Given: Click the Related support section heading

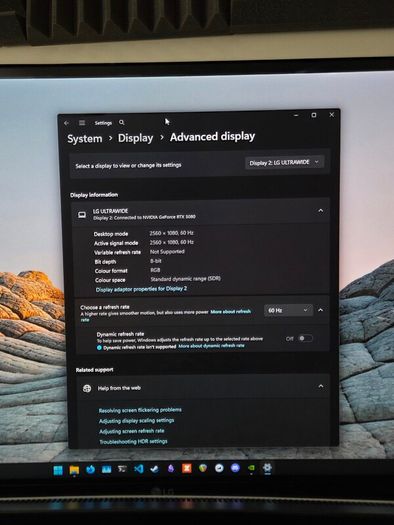Looking at the screenshot, I should coord(94,370).
